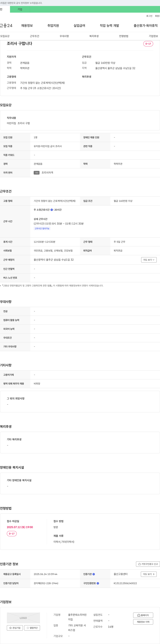Click the 로그인 link
This screenshot has width=160, height=644.
point(149,16)
